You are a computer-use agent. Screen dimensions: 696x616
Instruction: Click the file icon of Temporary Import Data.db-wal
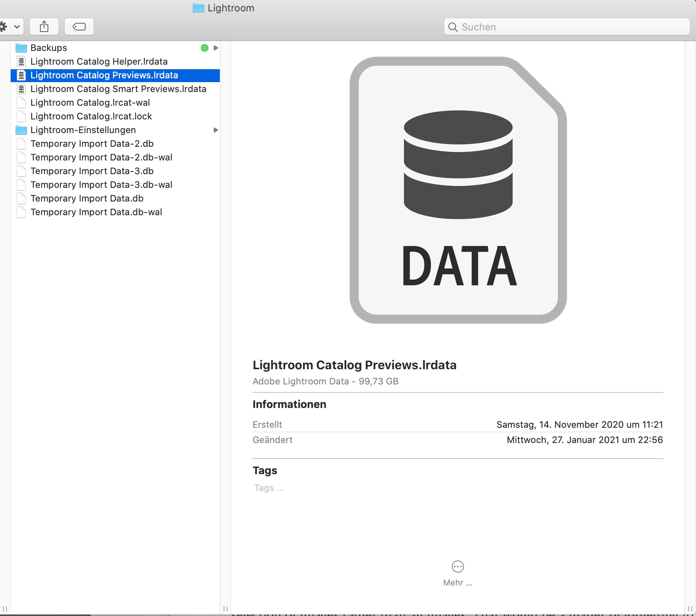pyautogui.click(x=21, y=212)
